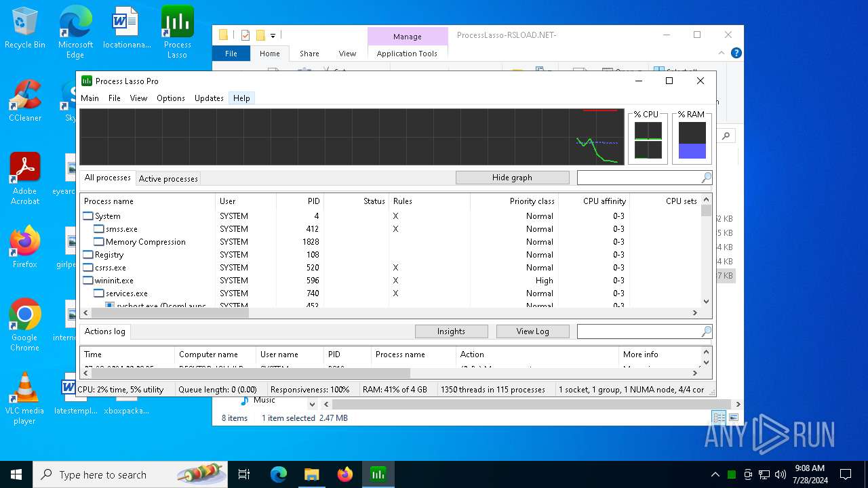Click the Explorer search magnifier button
Viewport: 868px width, 488px height.
pyautogui.click(x=726, y=136)
